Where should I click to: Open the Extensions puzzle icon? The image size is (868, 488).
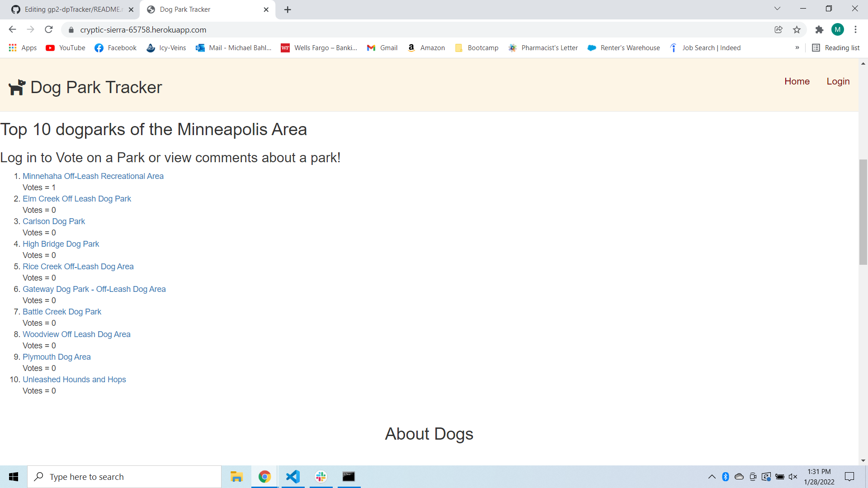tap(819, 30)
